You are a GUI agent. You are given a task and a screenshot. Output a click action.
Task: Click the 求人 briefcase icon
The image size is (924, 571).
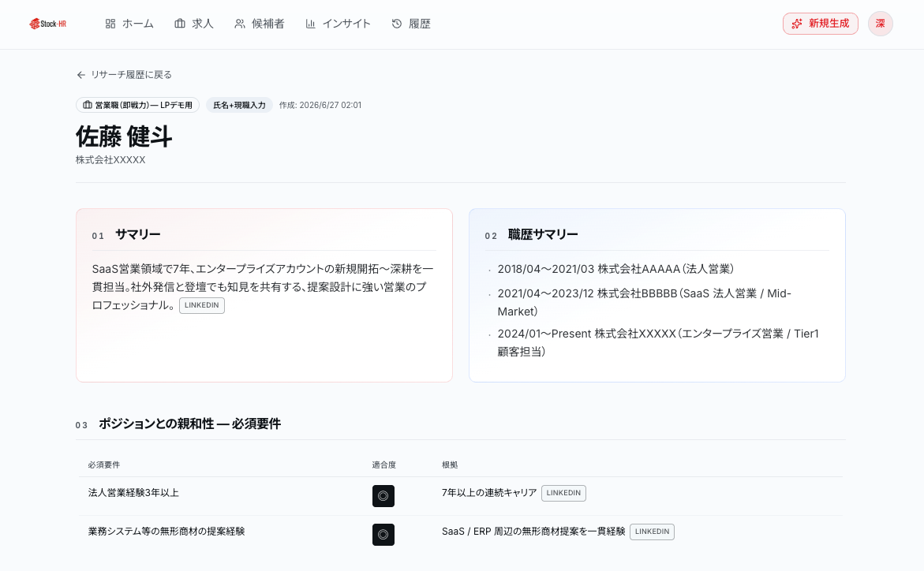(x=180, y=24)
